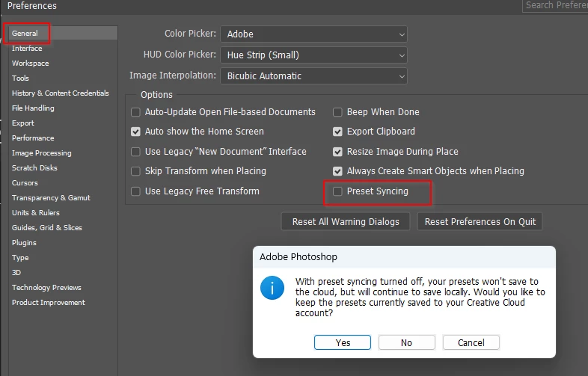Toggle Auto-Update Open File-based Documents checkbox

(x=135, y=112)
